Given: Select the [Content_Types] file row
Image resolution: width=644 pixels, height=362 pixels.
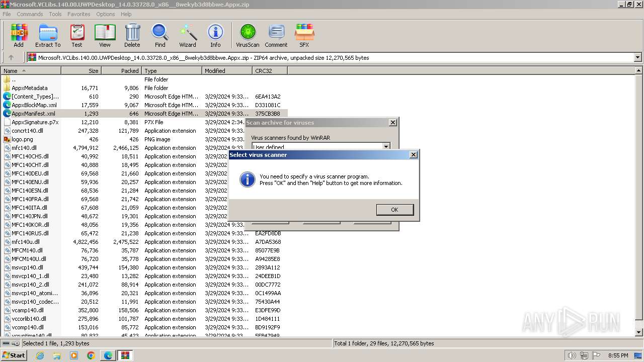Looking at the screenshot, I should [144, 97].
